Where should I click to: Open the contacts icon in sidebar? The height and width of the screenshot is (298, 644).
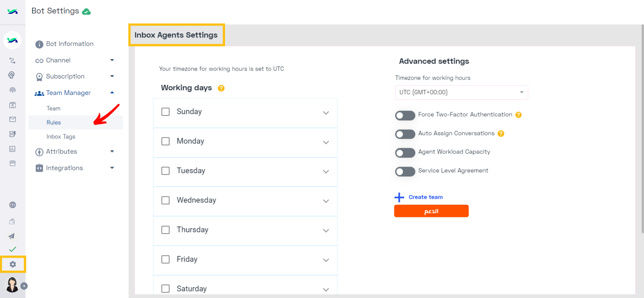click(12, 105)
